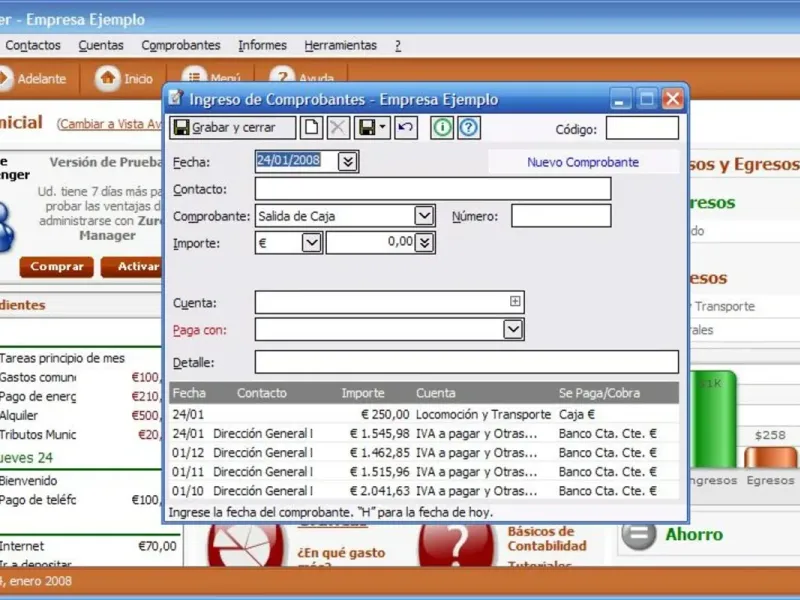Sort by the Fecha column header
This screenshot has height=600, width=800.
pos(189,393)
